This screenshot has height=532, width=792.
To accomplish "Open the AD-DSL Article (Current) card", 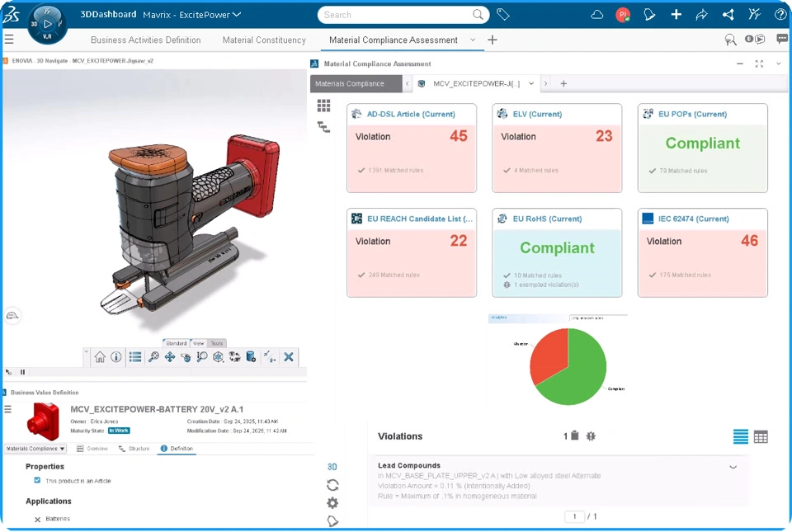I will [412, 148].
